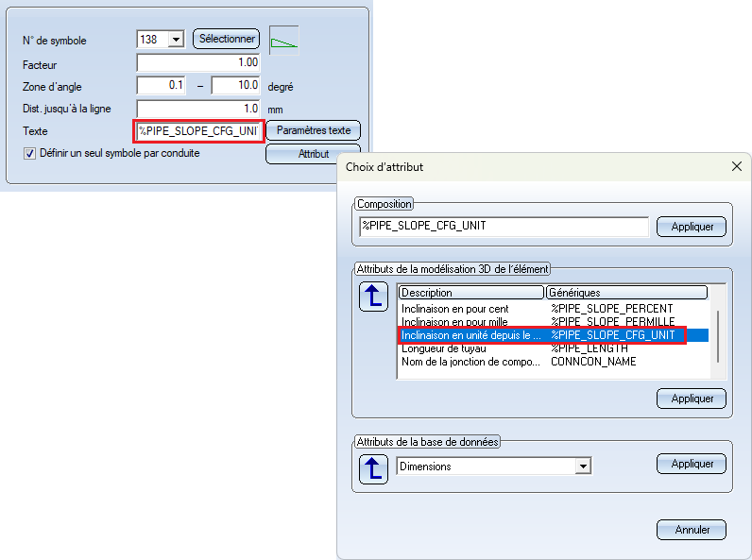Click the Dist. jusqu'à la ligne field
This screenshot has height=560, width=752.
click(x=198, y=109)
